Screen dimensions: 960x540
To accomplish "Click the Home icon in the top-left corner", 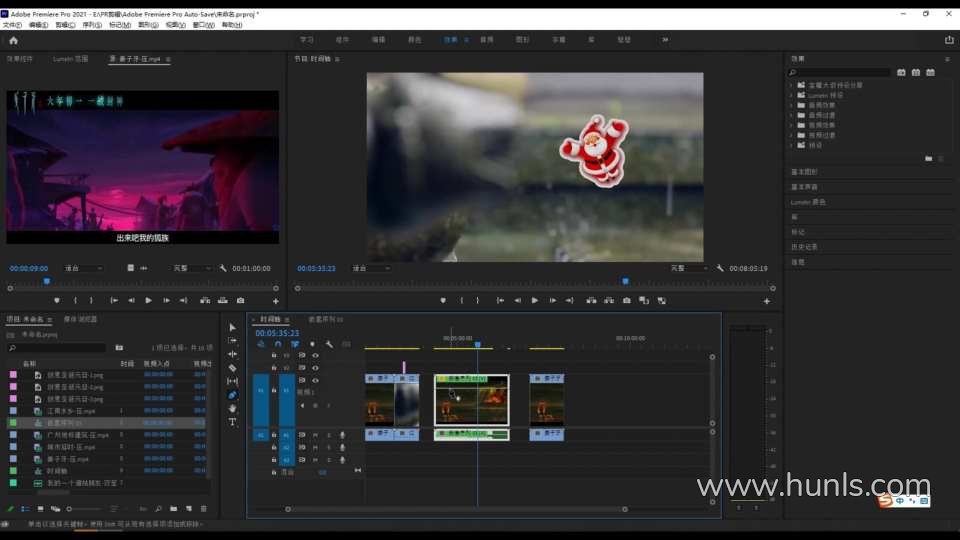I will coord(13,40).
